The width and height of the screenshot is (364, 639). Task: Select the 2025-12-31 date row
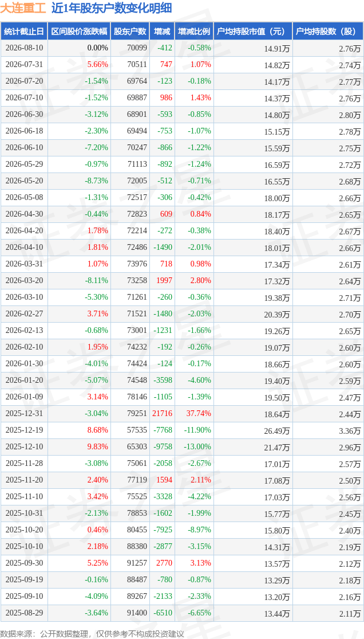pyautogui.click(x=182, y=414)
